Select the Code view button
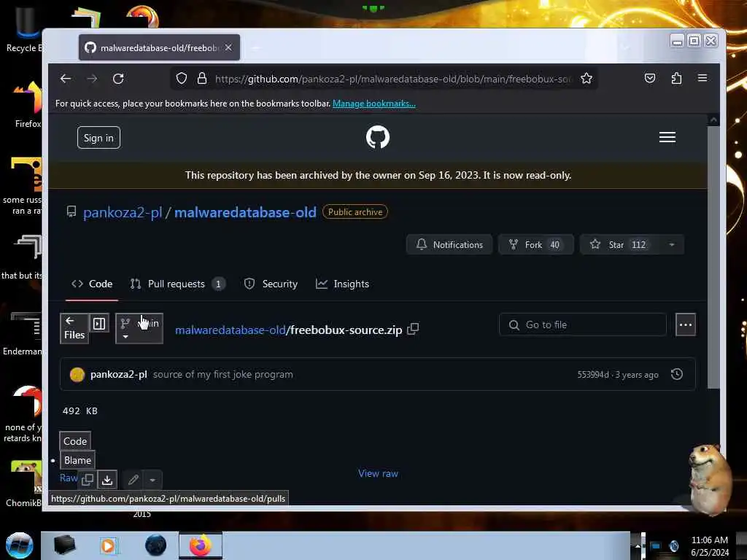This screenshot has width=747, height=560. [x=75, y=441]
